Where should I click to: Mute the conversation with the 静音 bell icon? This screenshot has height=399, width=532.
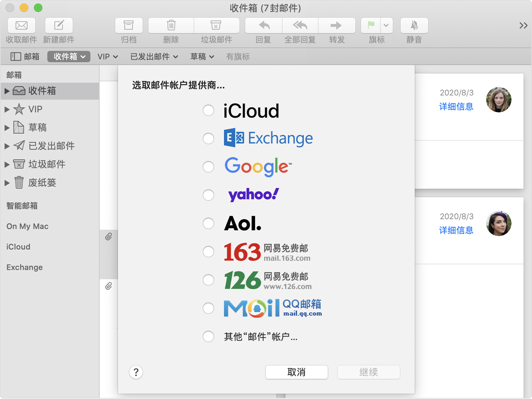(414, 25)
